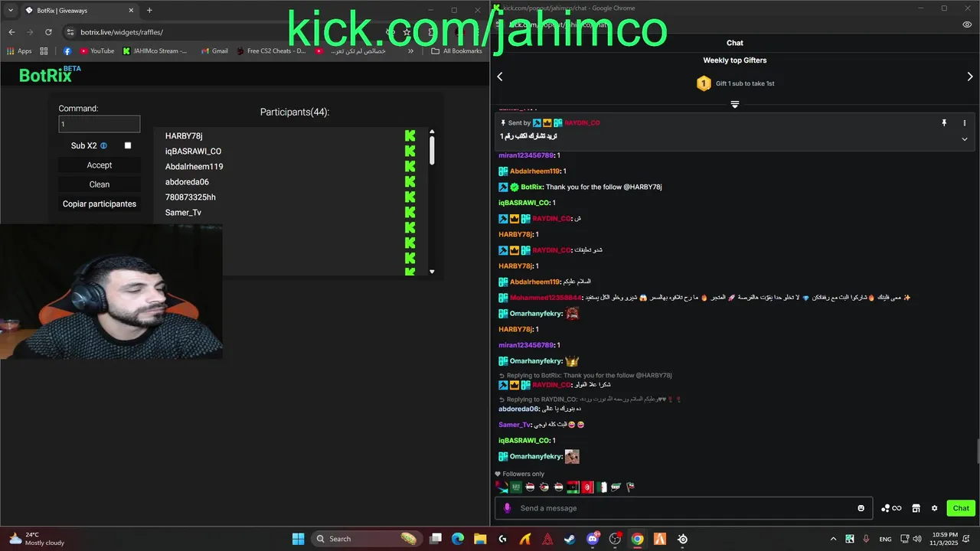Screen dimensions: 980x551
Task: Show next Weekly top Gifters slide
Action: (970, 77)
